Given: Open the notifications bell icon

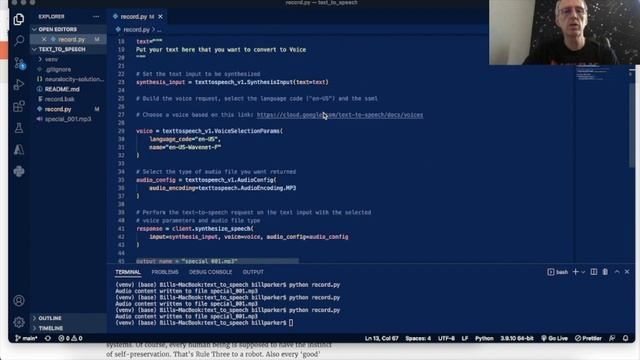Looking at the screenshot, I should tap(626, 338).
